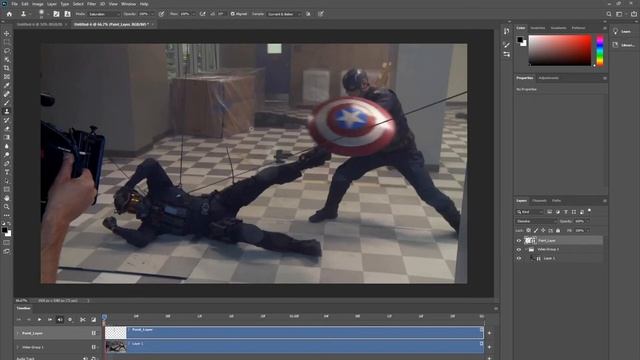Click the rainbow hue slider strip
This screenshot has height=360, width=640.
tap(600, 50)
